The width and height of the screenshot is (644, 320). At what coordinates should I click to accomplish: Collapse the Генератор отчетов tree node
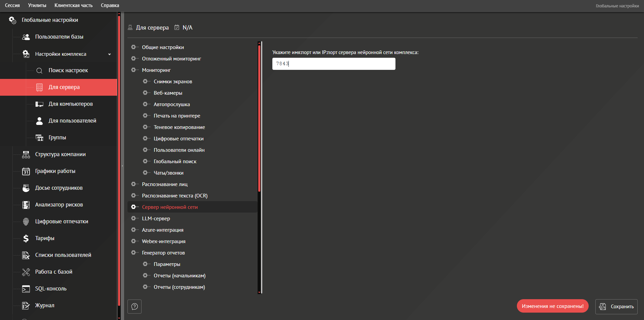tap(133, 253)
